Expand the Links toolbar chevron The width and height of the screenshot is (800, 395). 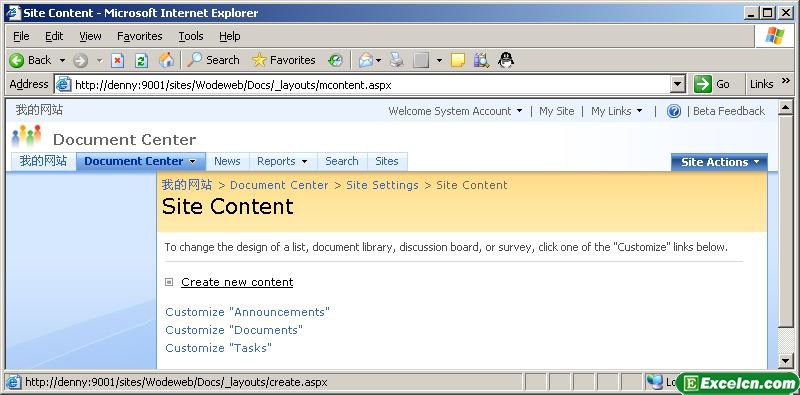tap(785, 81)
